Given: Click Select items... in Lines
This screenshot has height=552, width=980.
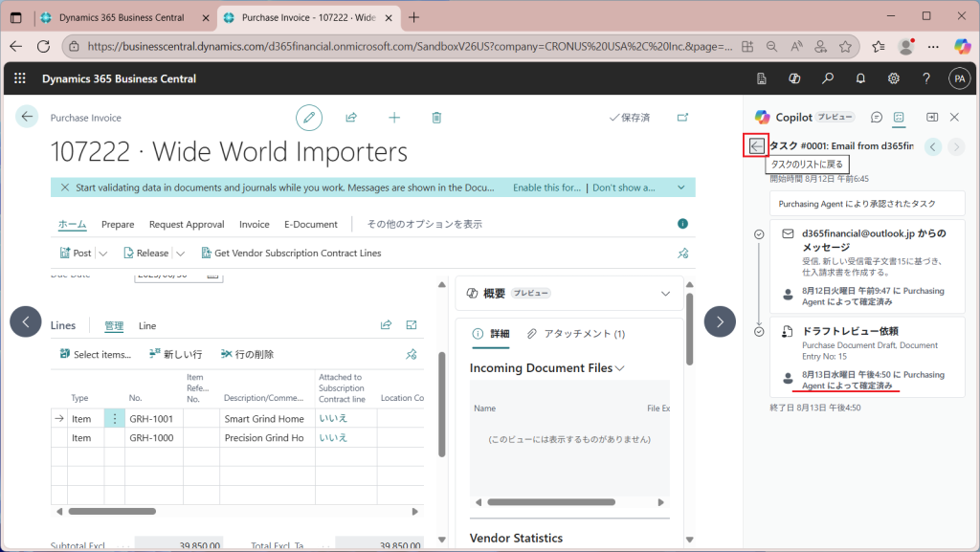Looking at the screenshot, I should (x=96, y=354).
